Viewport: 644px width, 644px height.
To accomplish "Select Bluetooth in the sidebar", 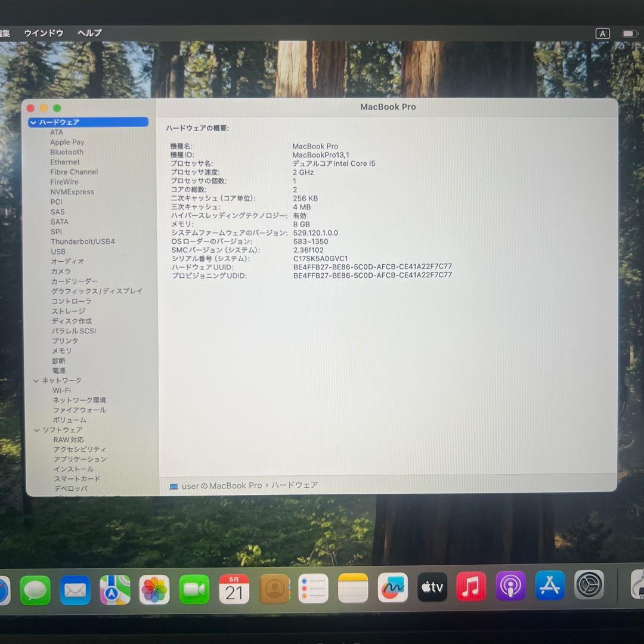I will 66,151.
